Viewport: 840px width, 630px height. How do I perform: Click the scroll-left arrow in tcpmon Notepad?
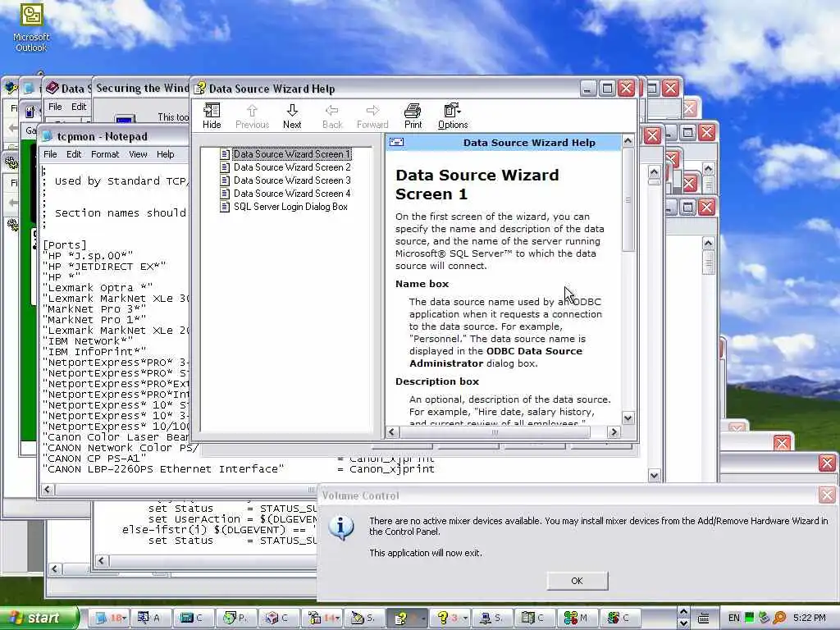coord(47,490)
